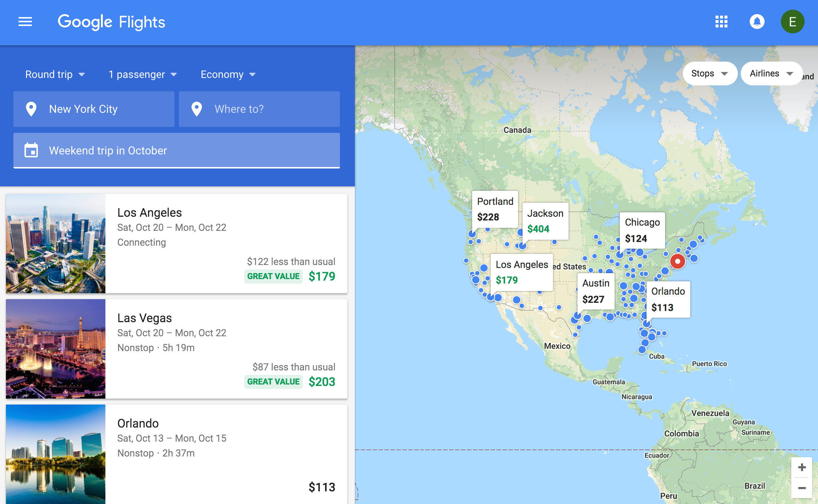Open the account avatar menu

(792, 22)
